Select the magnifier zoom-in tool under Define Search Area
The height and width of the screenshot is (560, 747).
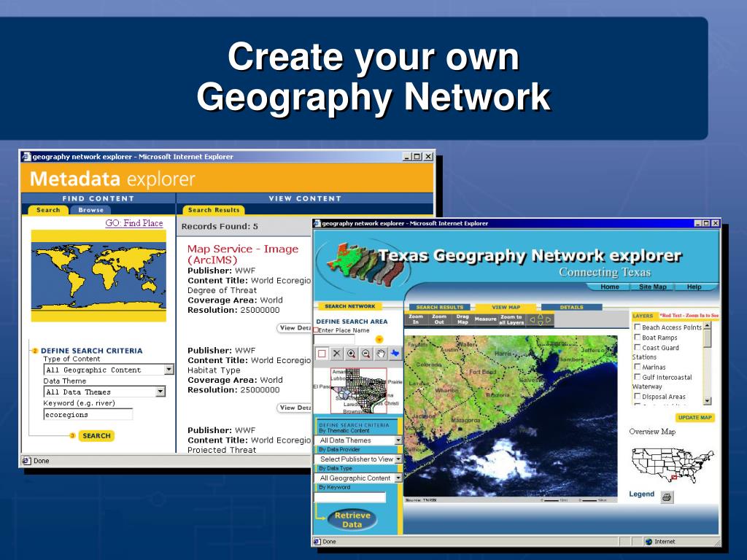(351, 354)
